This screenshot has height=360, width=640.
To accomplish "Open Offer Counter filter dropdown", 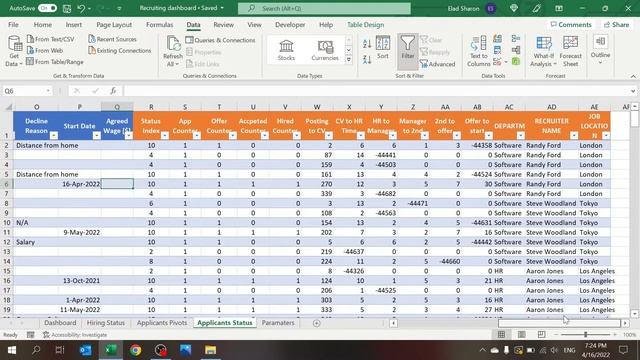I will pos(233,136).
